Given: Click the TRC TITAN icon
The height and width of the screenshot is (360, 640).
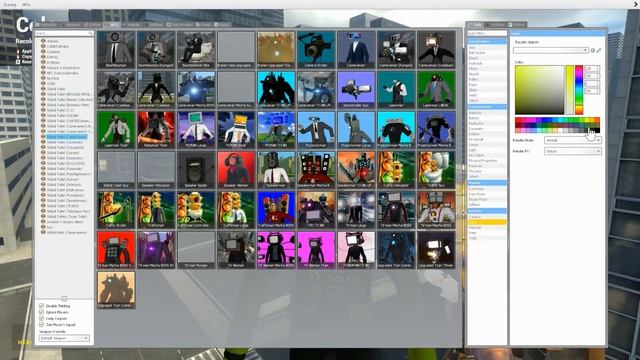Looking at the screenshot, I should click(316, 209).
